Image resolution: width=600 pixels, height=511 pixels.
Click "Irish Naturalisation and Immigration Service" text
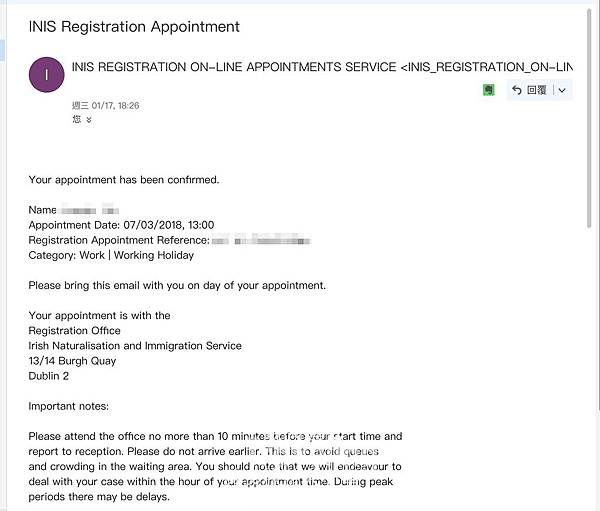tap(135, 346)
